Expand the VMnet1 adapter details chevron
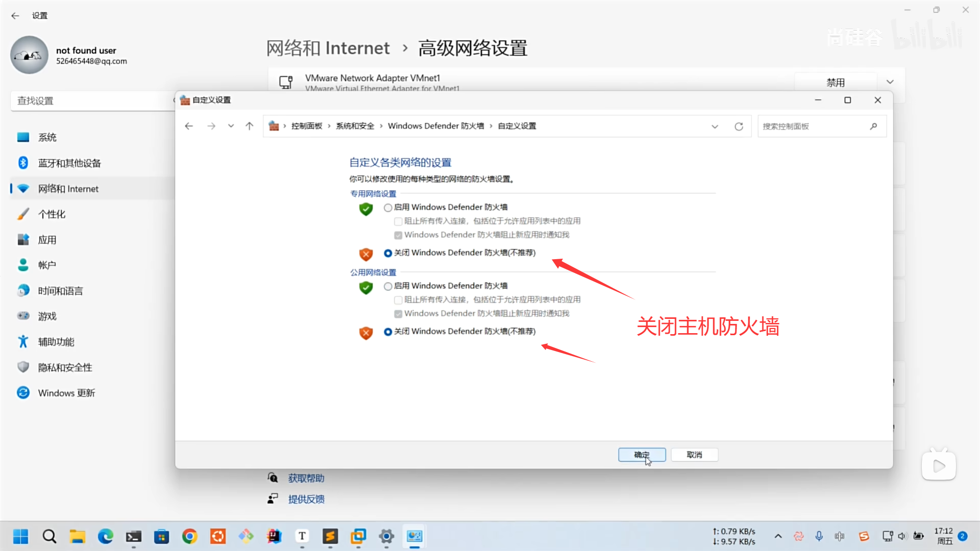The height and width of the screenshot is (551, 980). (x=890, y=82)
